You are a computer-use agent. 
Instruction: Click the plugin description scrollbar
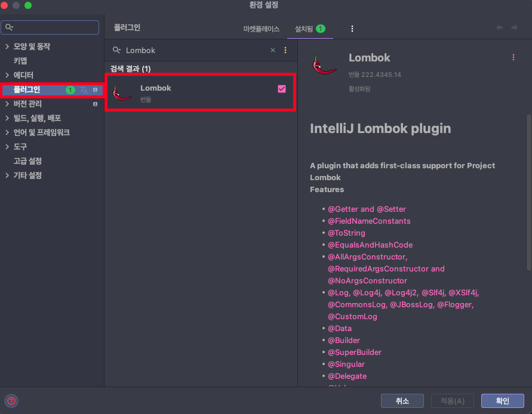pyautogui.click(x=528, y=192)
